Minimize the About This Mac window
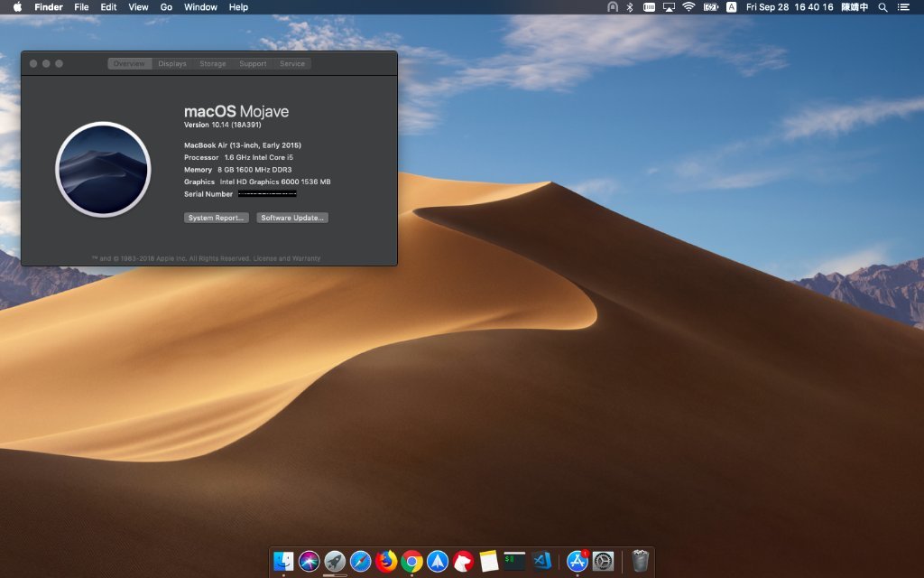 click(x=46, y=64)
